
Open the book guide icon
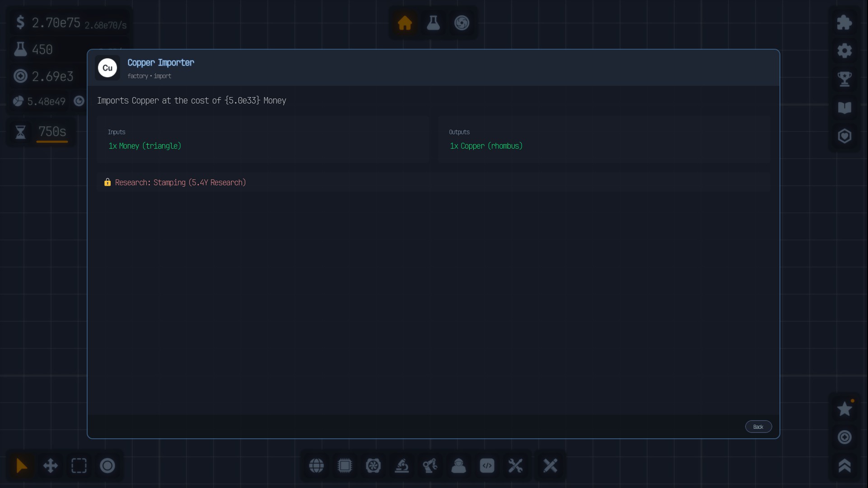pyautogui.click(x=844, y=108)
